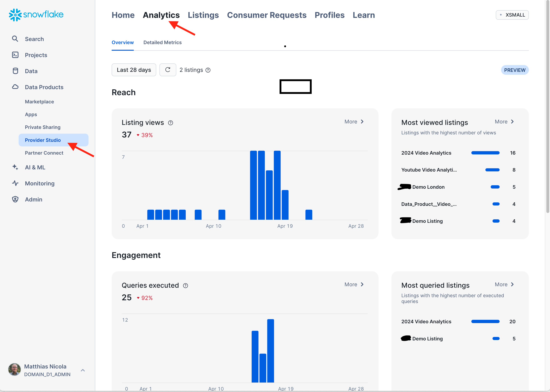Viewport: 550px width, 392px height.
Task: Open Monitoring via its pulse icon
Action: [x=15, y=183]
